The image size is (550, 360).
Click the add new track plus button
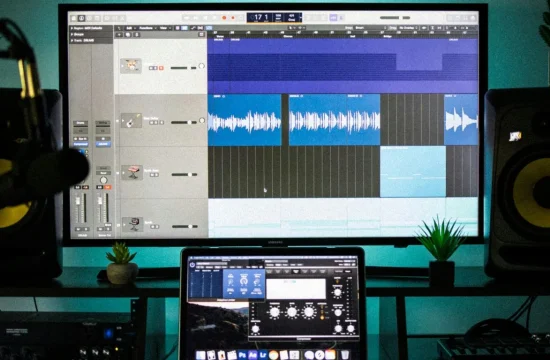tap(119, 35)
